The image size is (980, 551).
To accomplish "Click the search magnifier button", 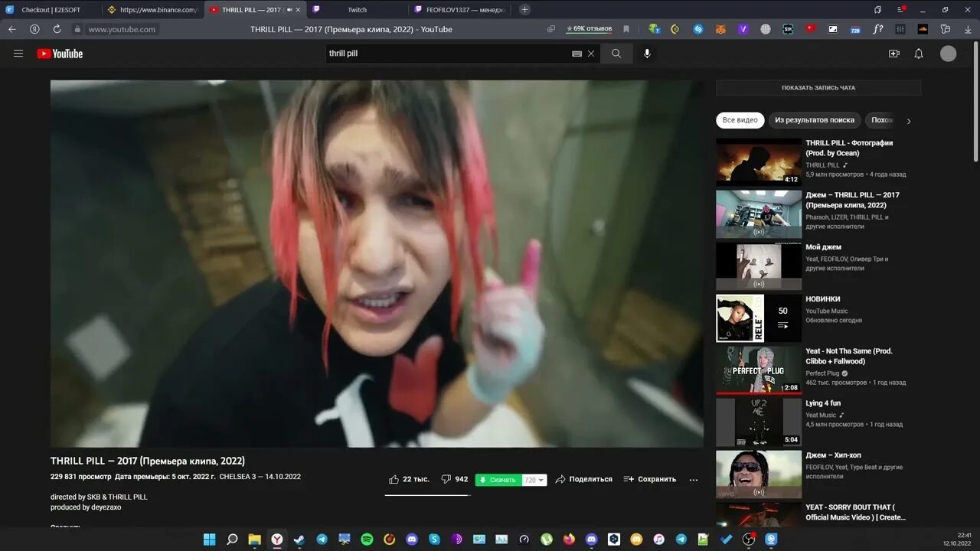I will pos(616,54).
